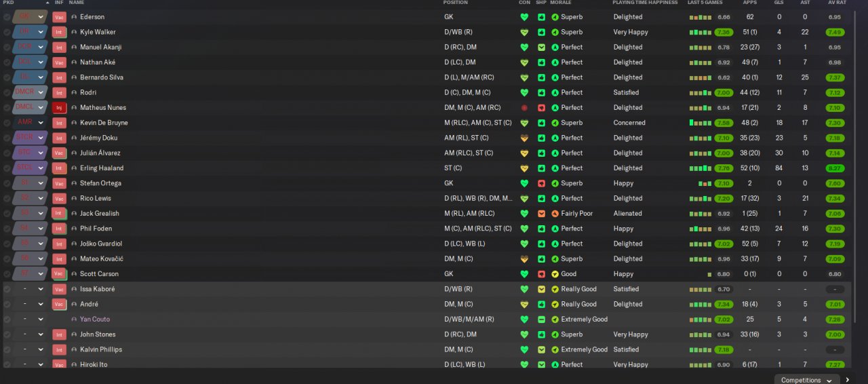Image resolution: width=868 pixels, height=384 pixels.
Task: Click Scott Carson's Good morale icon
Action: click(x=555, y=273)
